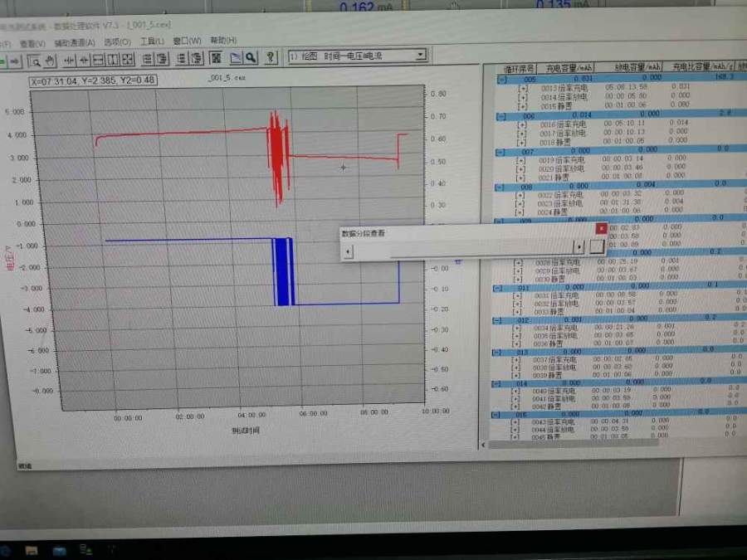Select the hand pan tool
Image resolution: width=747 pixels, height=560 pixels.
tap(50, 60)
